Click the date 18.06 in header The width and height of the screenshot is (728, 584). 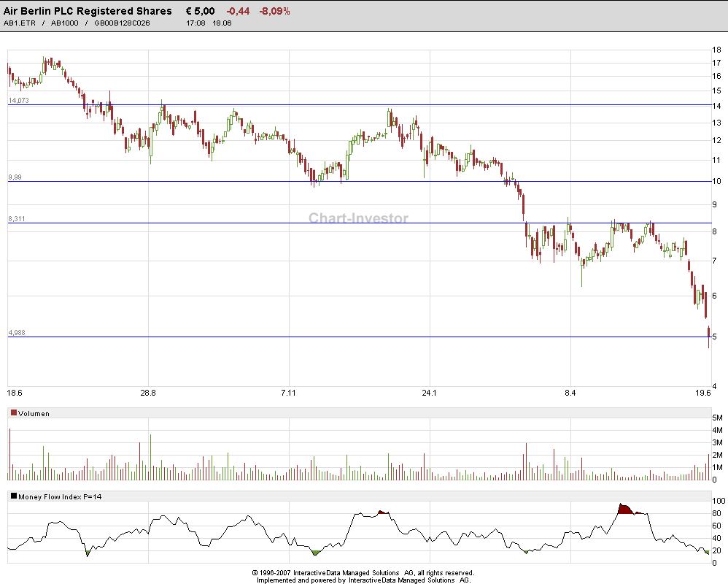click(x=222, y=23)
